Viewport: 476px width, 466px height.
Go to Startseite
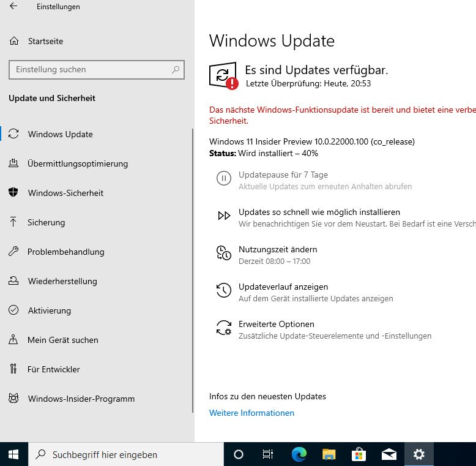click(x=45, y=41)
